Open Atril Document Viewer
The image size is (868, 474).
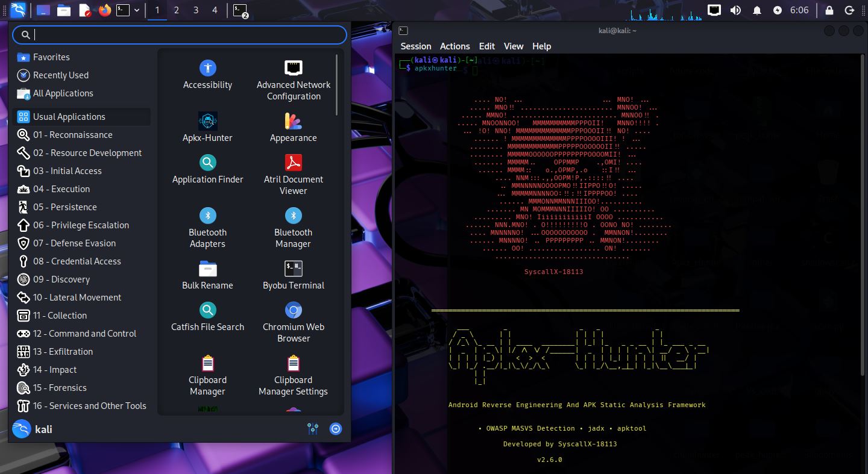click(294, 175)
